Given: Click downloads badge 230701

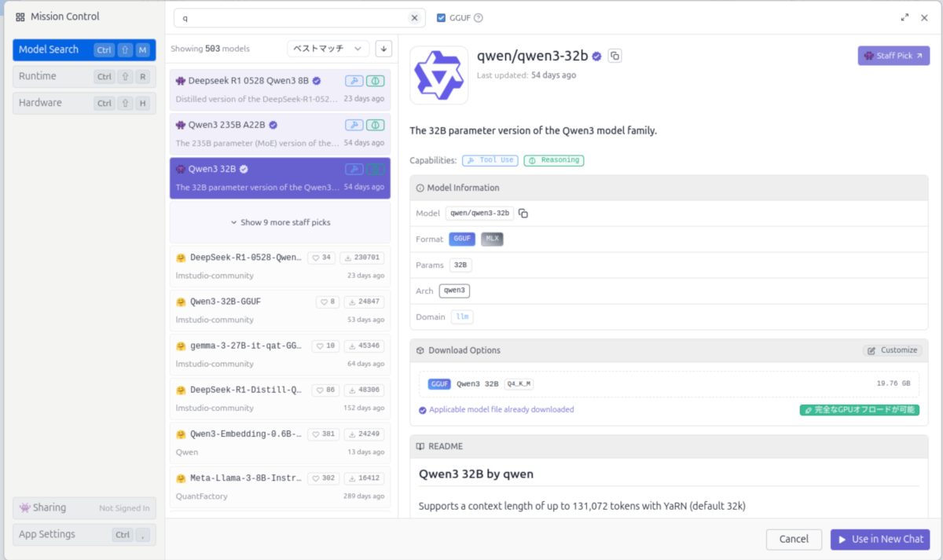Looking at the screenshot, I should coord(362,258).
